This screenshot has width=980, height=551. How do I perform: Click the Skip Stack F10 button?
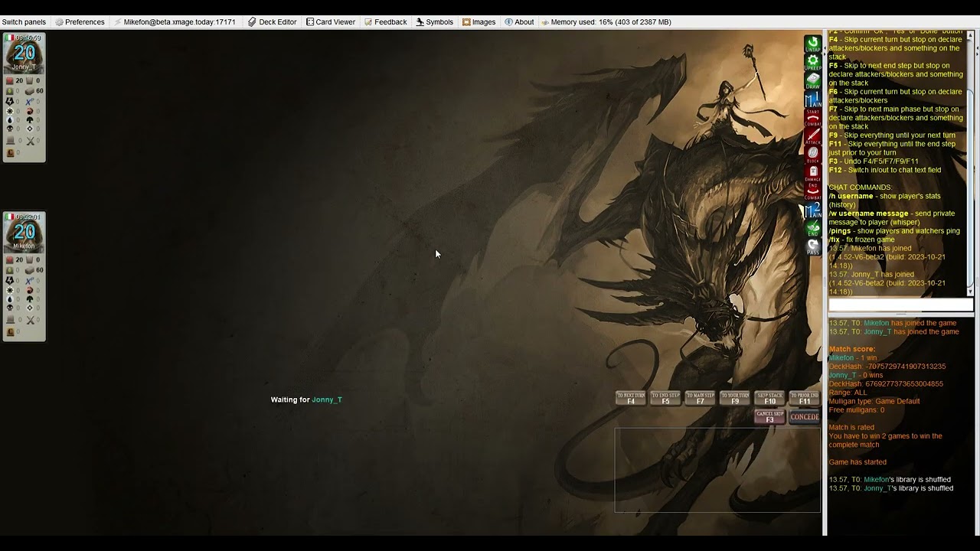769,398
